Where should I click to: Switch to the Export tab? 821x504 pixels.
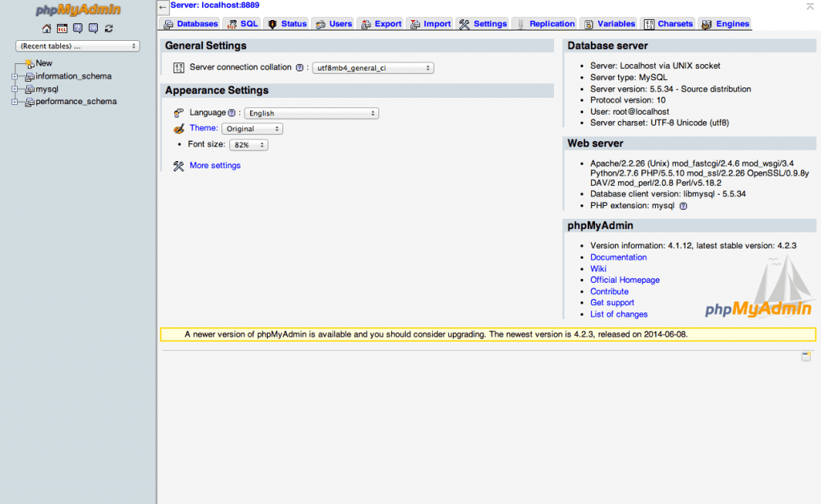click(381, 23)
